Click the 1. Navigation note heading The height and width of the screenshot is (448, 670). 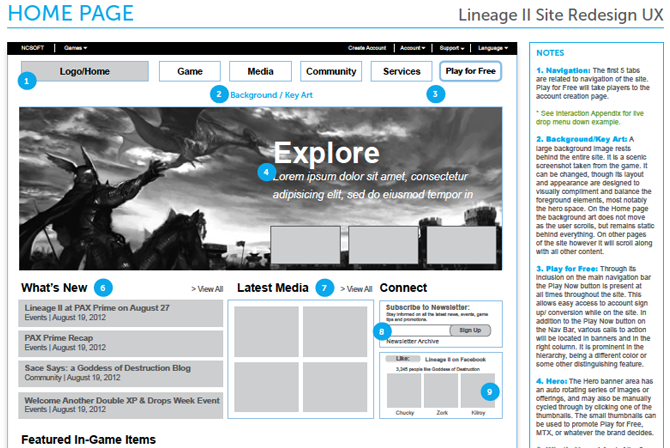point(564,70)
